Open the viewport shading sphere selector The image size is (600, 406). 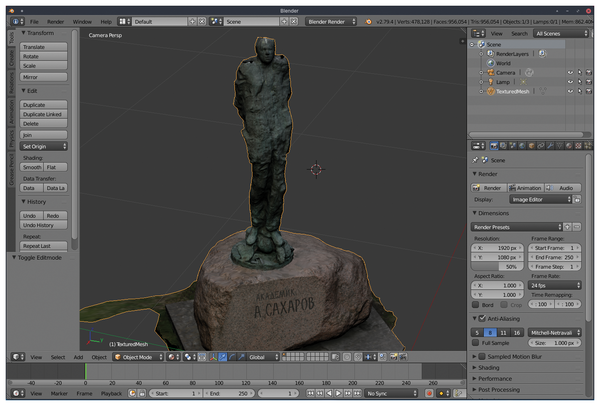(x=174, y=357)
